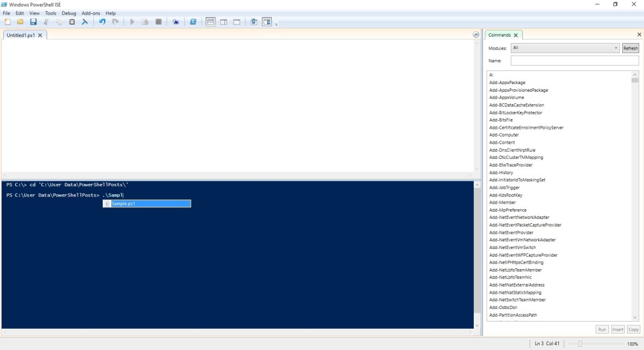Switch to the Untitled1.ps1 tab
Viewport: 644px width, 350px height.
click(21, 35)
